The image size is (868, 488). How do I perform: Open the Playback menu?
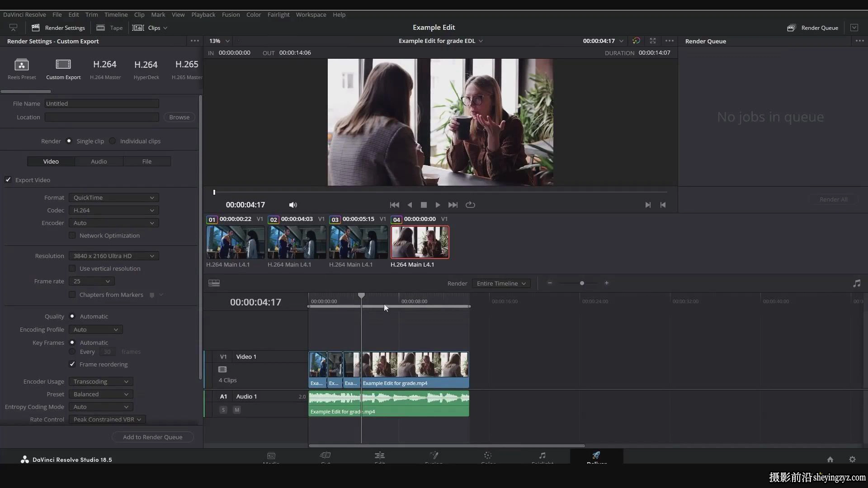(x=203, y=14)
